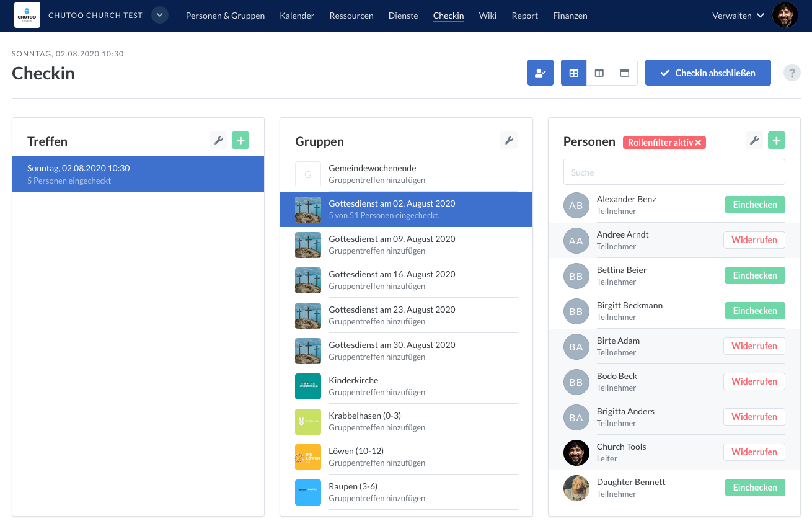
Task: Remove the active Rollenfilter tag
Action: click(x=698, y=143)
